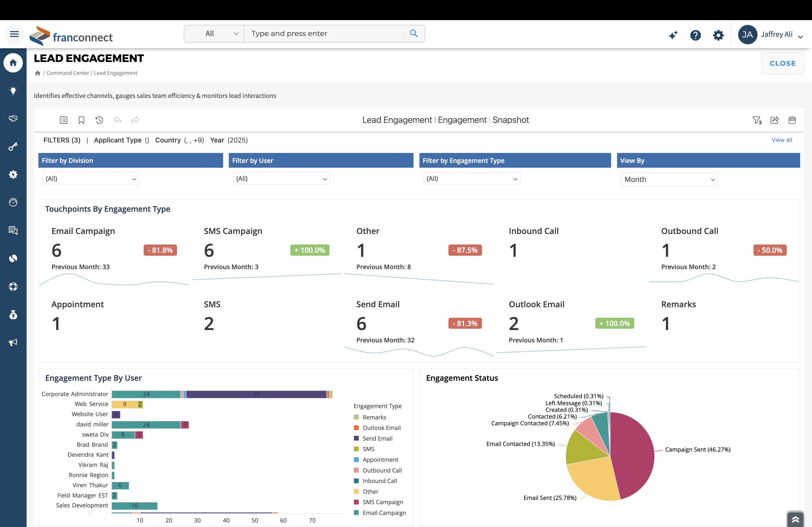Open the View By Month dropdown
Viewport: 812px width, 527px height.
coord(669,179)
